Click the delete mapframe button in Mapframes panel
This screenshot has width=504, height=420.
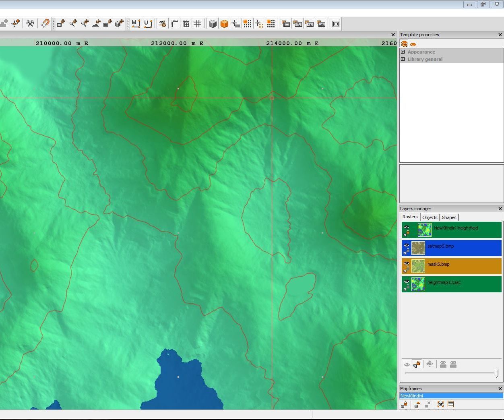(x=428, y=404)
